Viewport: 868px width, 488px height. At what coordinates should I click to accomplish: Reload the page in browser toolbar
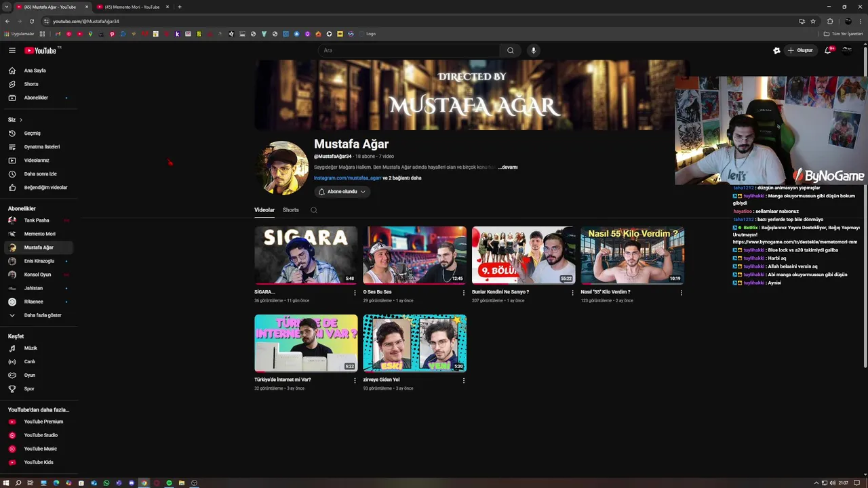click(x=31, y=21)
